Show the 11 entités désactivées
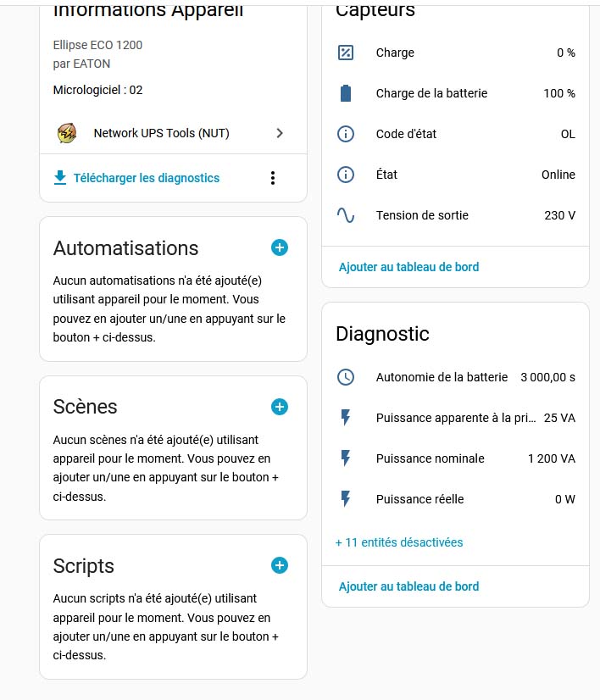Viewport: 600px width, 700px height. click(x=399, y=542)
